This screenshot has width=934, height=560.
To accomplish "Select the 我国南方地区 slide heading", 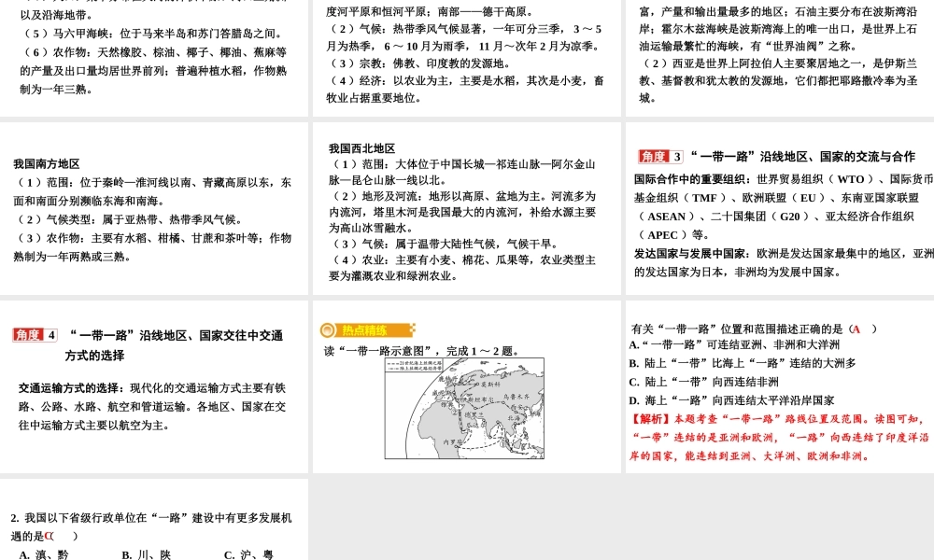I will point(47,163).
